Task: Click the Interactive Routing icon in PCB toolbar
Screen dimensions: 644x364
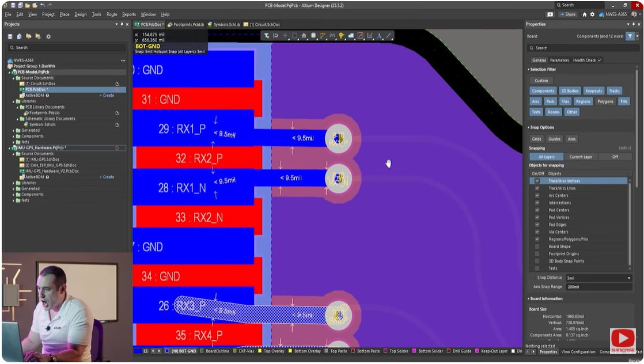Action: point(323,36)
